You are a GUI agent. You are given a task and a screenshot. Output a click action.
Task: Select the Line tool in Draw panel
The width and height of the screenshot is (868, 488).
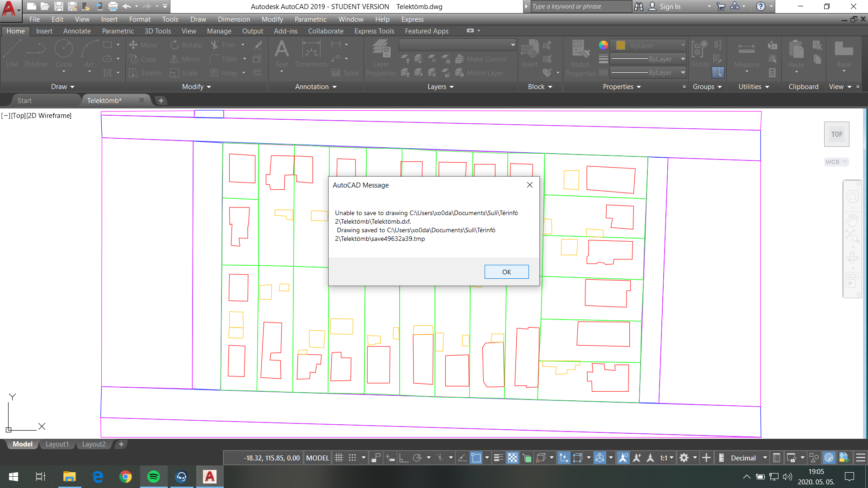(x=12, y=54)
